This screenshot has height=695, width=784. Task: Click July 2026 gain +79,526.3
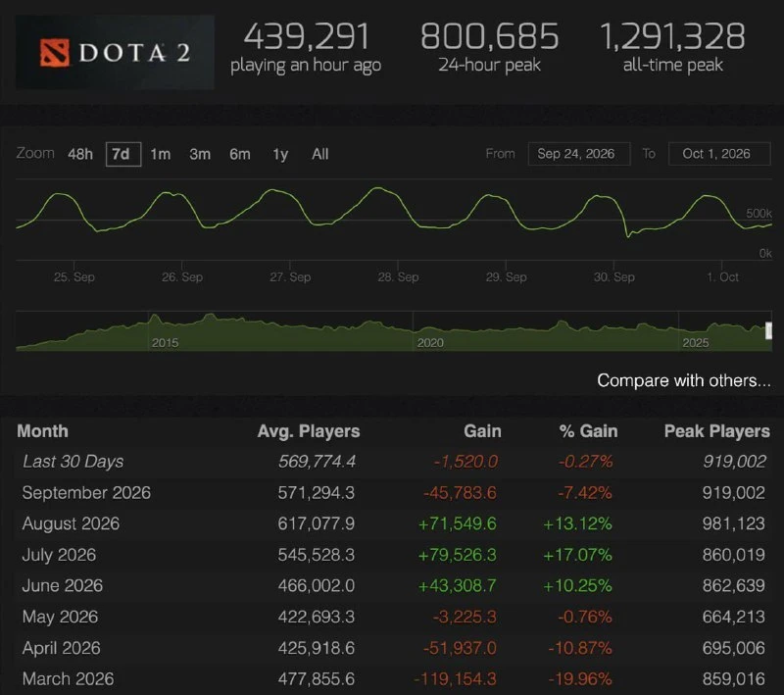457,555
